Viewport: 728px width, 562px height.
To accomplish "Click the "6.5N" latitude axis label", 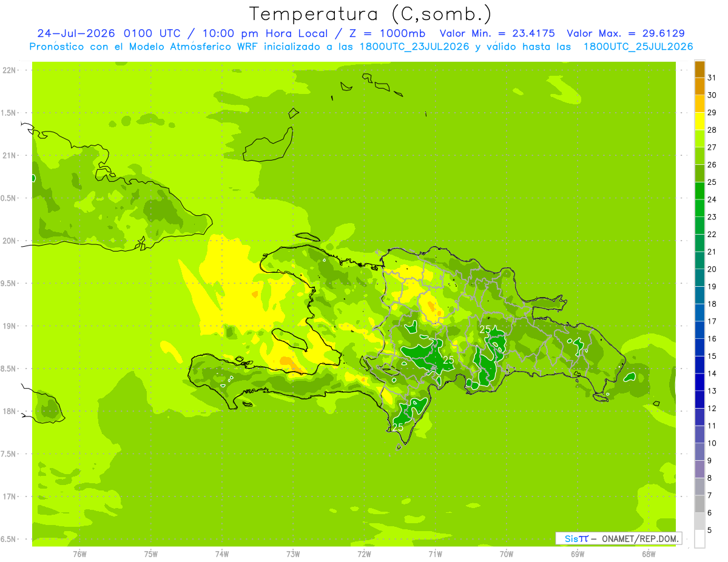I will [x=9, y=540].
